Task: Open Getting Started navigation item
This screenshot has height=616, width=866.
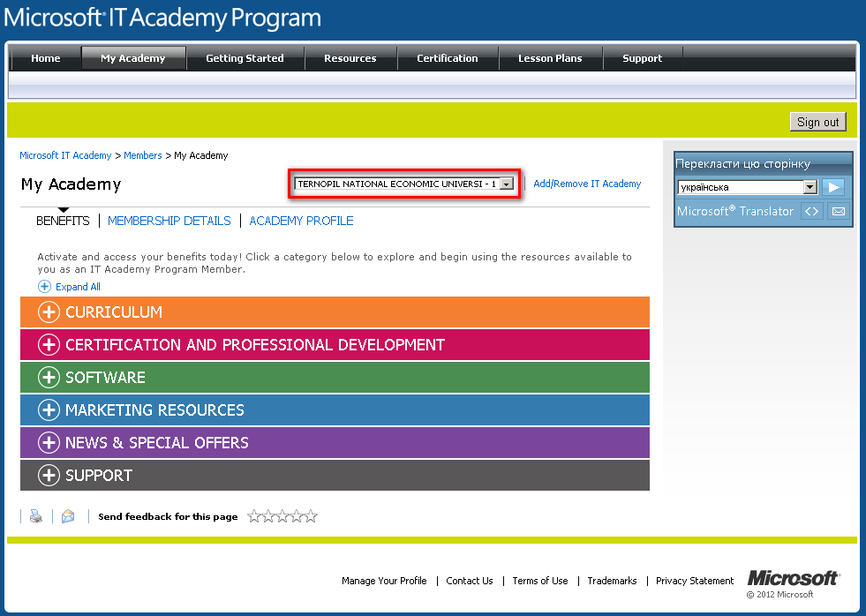Action: pos(245,58)
